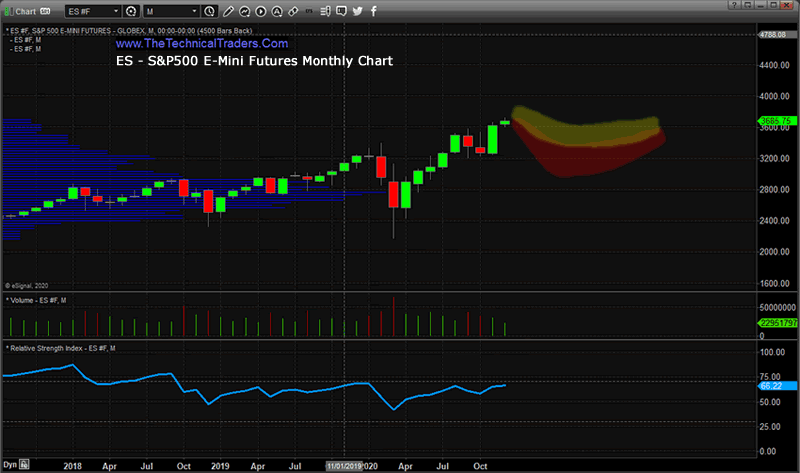Share chart via Facebook icon

(x=373, y=11)
